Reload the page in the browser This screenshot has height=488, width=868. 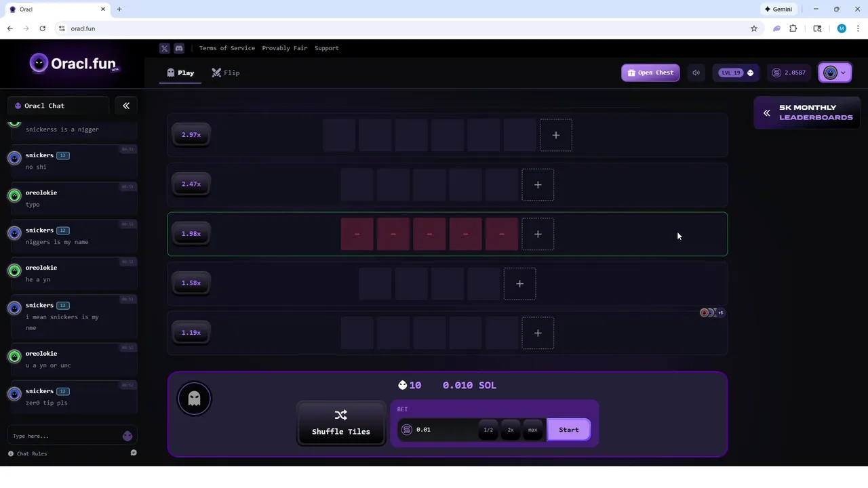(42, 28)
